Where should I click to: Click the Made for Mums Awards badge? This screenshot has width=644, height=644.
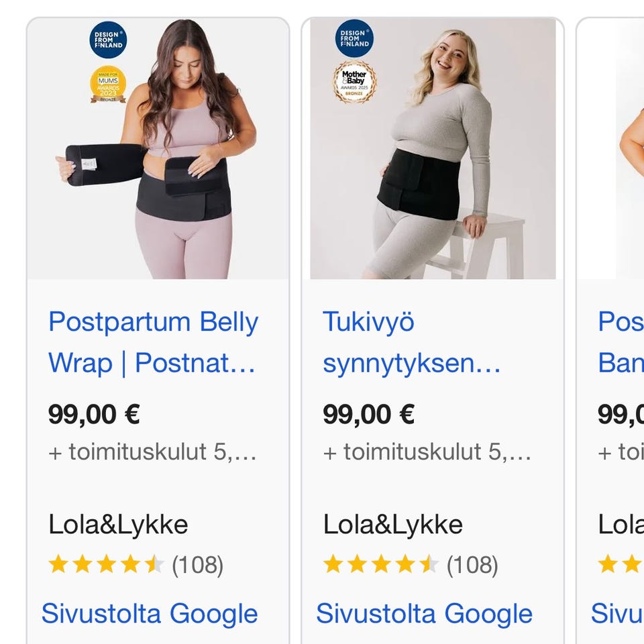[108, 84]
